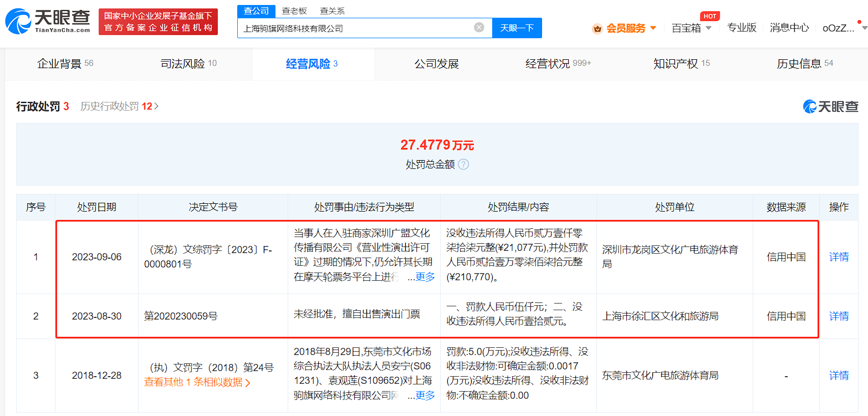The width and height of the screenshot is (868, 416).
Task: Switch to the 查老板 search tab
Action: point(294,11)
